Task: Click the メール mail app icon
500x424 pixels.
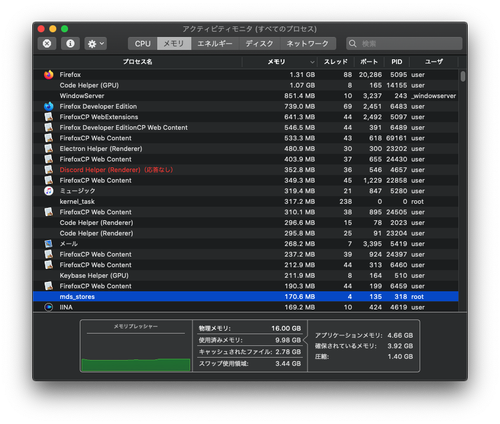Action: pyautogui.click(x=49, y=244)
